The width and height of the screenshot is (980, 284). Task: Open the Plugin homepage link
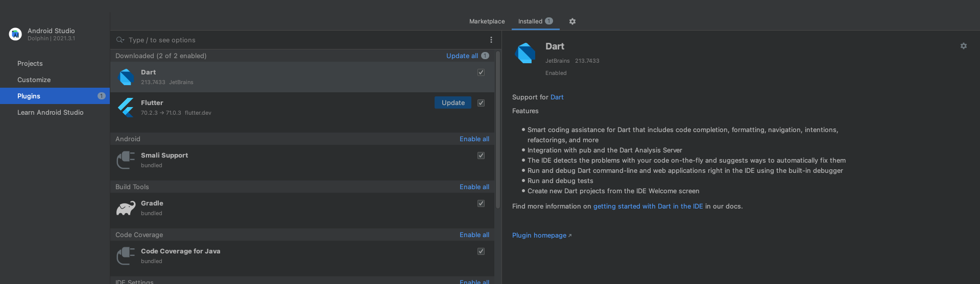tap(539, 235)
